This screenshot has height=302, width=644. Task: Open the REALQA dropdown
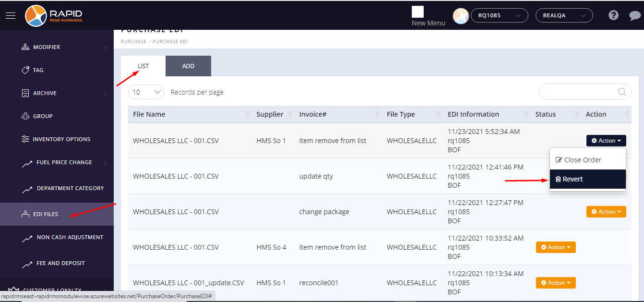pos(564,15)
